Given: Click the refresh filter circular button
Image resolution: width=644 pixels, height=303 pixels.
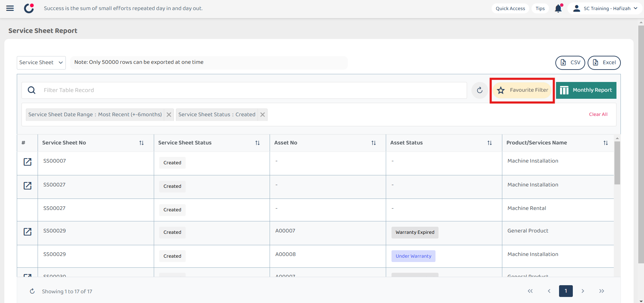Looking at the screenshot, I should coord(479,90).
